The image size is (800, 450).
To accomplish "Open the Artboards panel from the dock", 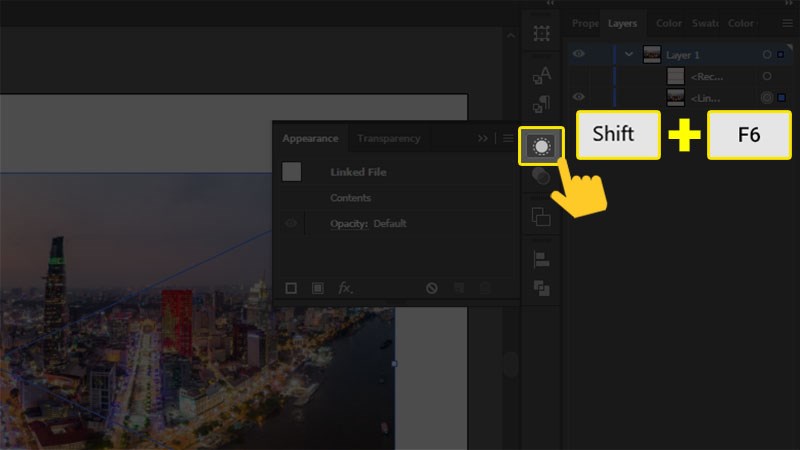I will click(x=541, y=34).
